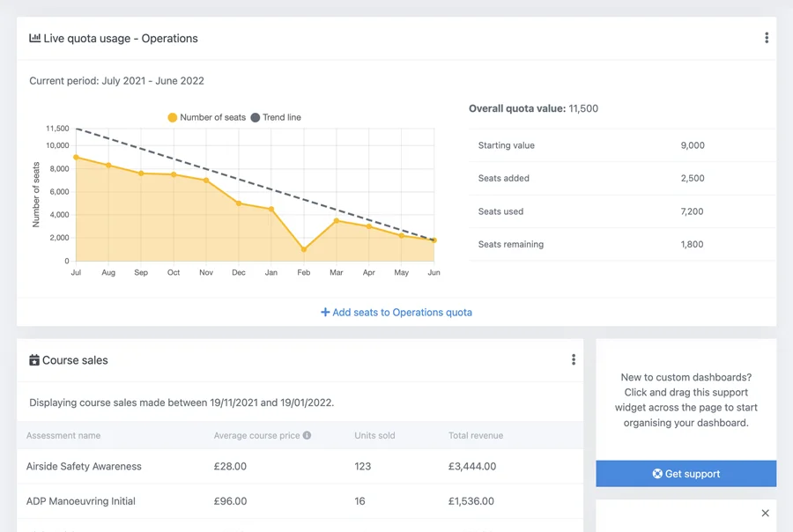Open Live quota usage options menu

[766, 38]
